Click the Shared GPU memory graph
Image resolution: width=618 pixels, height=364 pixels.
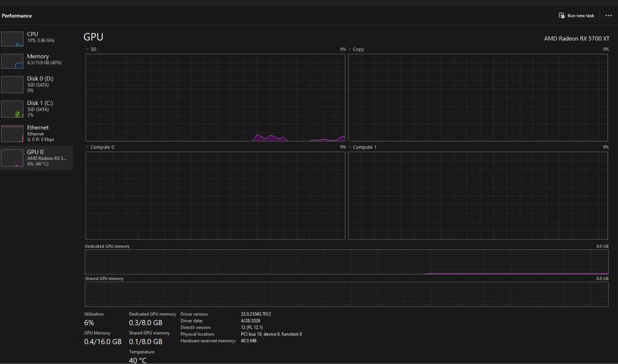(347, 294)
